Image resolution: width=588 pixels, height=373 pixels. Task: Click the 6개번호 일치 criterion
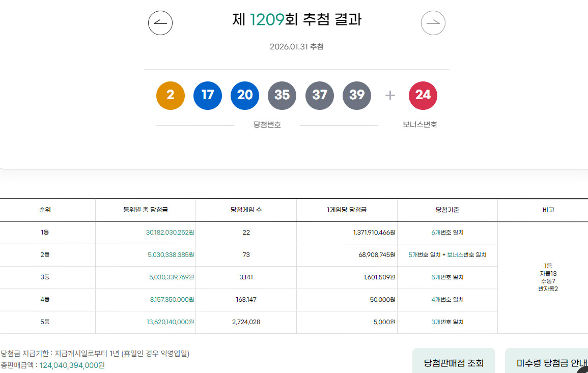tap(447, 233)
